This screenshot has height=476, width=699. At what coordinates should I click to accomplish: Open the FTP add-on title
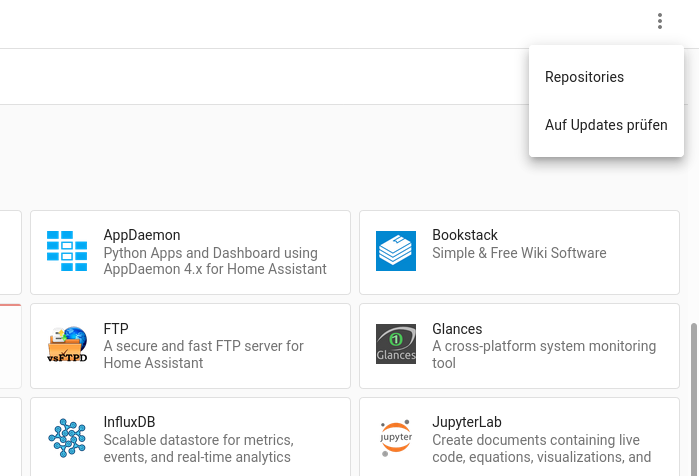(x=116, y=329)
